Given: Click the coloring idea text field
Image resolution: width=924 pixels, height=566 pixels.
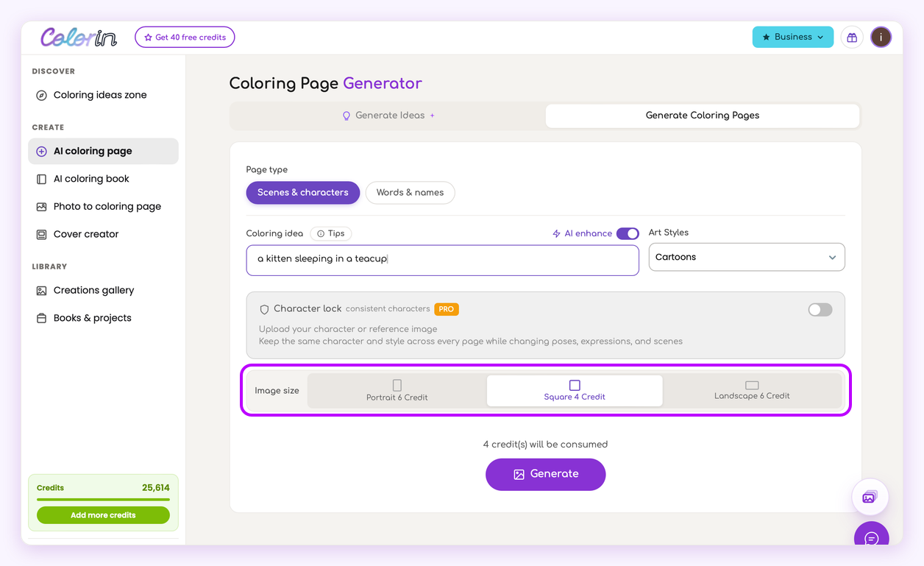Looking at the screenshot, I should tap(442, 260).
